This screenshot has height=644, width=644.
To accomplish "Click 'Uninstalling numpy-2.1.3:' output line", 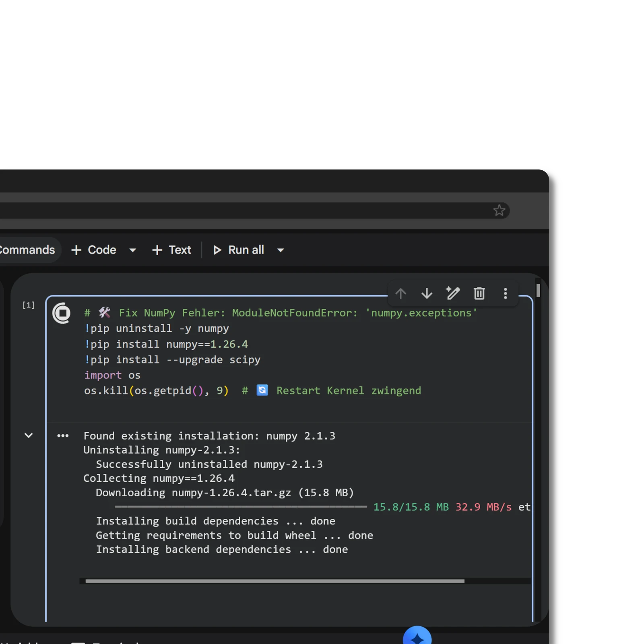I will 162,450.
